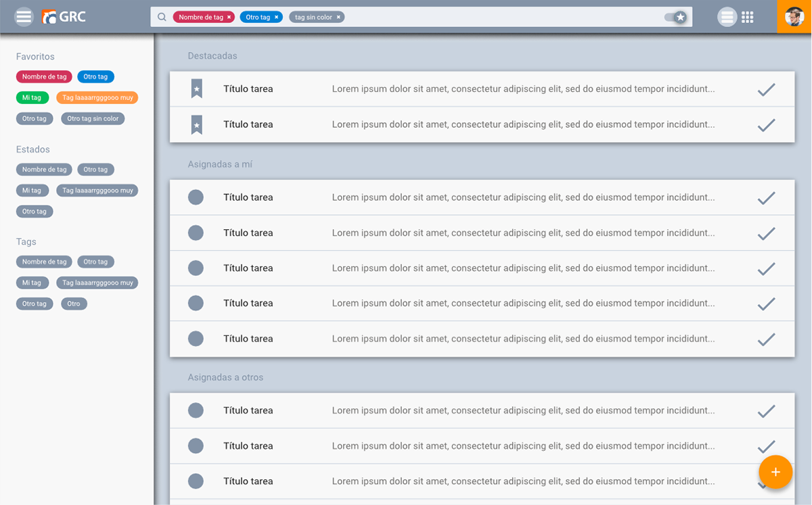Check off the fourth "Asignadas a mí" task
This screenshot has height=505, width=812.
pos(766,304)
